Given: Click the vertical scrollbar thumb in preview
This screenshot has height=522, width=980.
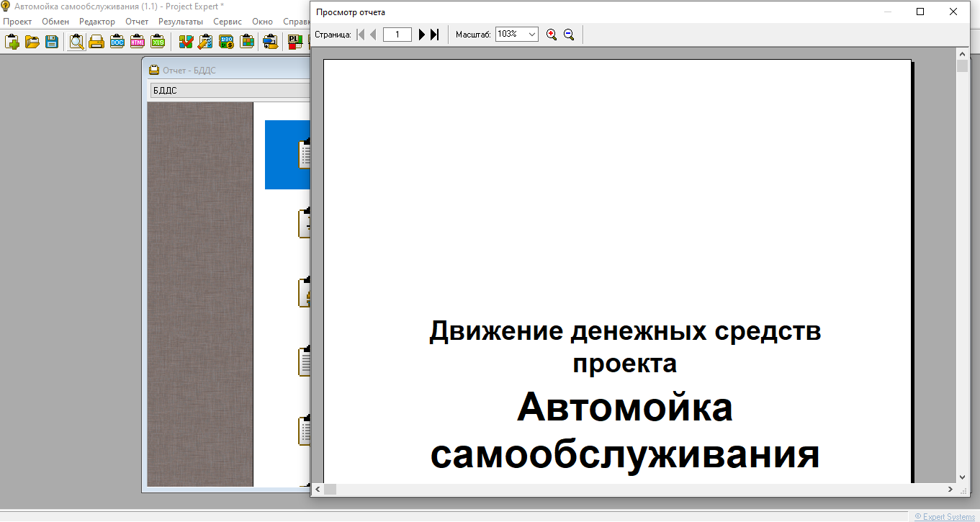Looking at the screenshot, I should (962, 66).
